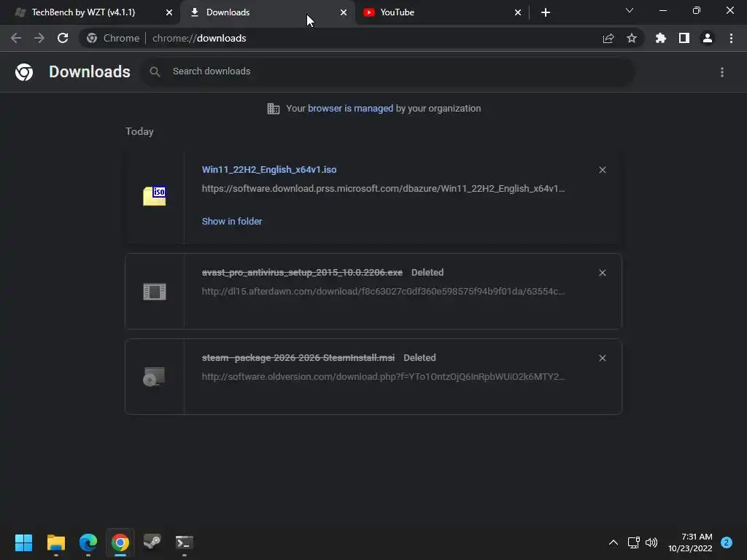Expand the system tray hidden icons chevron
Viewport: 747px width, 560px height.
click(x=614, y=542)
